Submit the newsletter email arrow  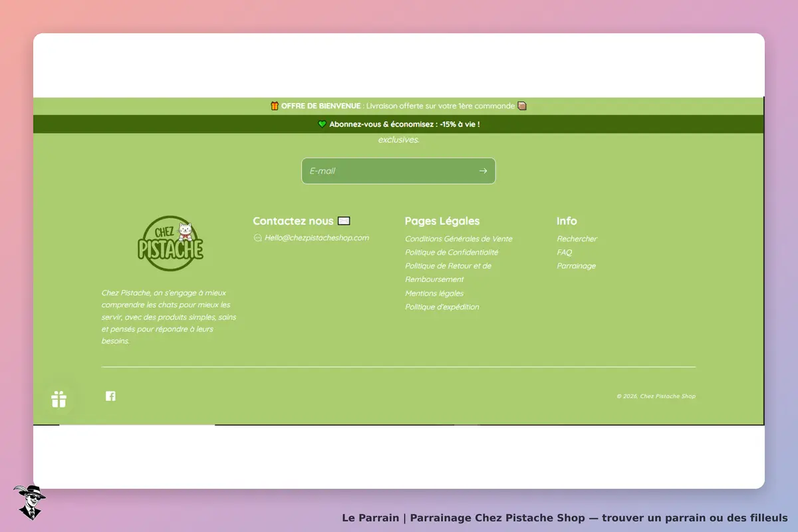tap(483, 171)
